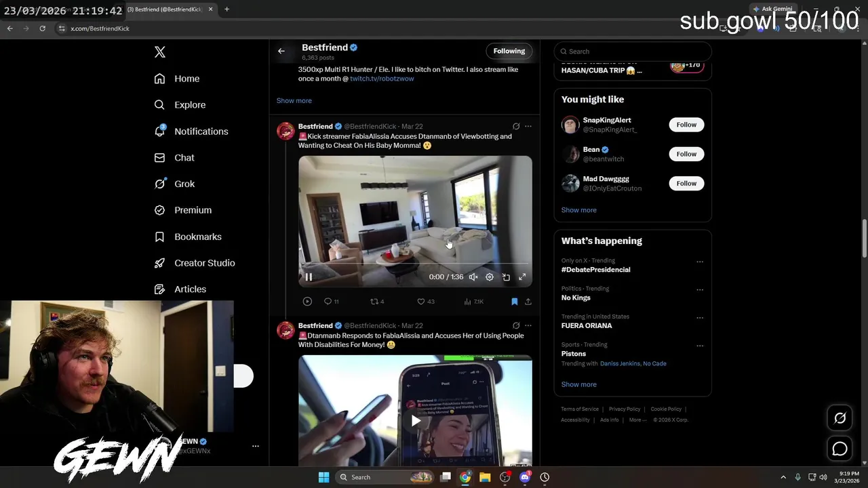The image size is (868, 488).
Task: Toggle picture-in-picture on video
Action: point(506,277)
